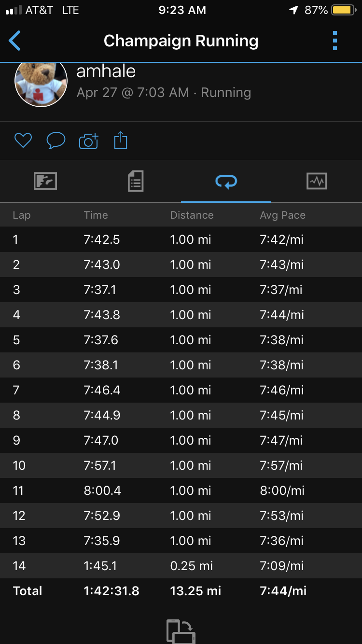Switch to the stats details tab

point(136,181)
